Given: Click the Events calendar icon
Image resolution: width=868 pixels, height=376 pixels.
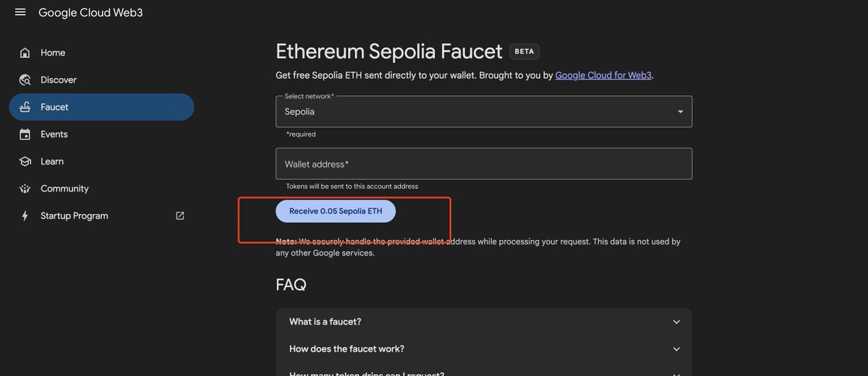Looking at the screenshot, I should click(x=25, y=134).
